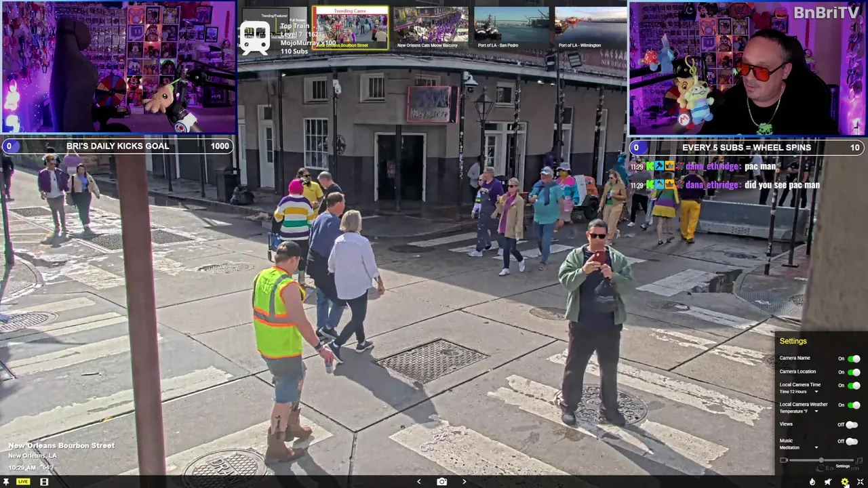The width and height of the screenshot is (868, 488).
Task: Toggle Local Camera Weather switch
Action: tap(854, 405)
